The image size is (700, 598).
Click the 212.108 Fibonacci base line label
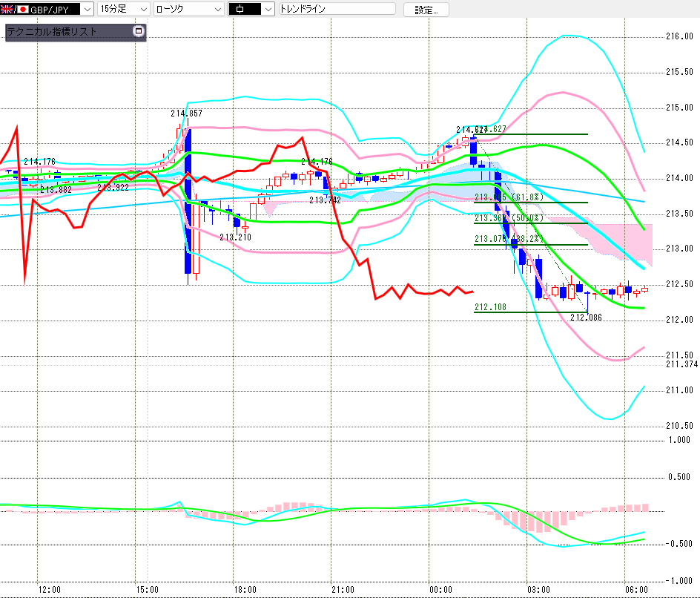click(490, 306)
